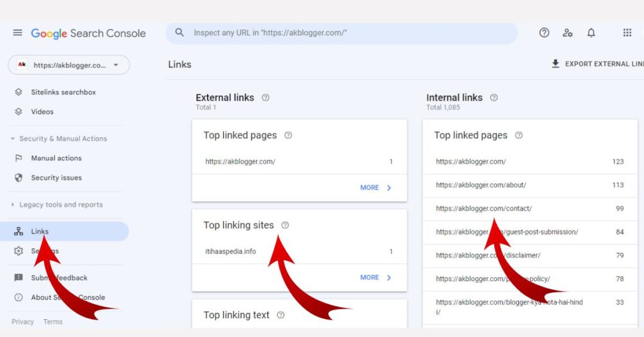
Task: Open the Terms link
Action: tap(53, 322)
